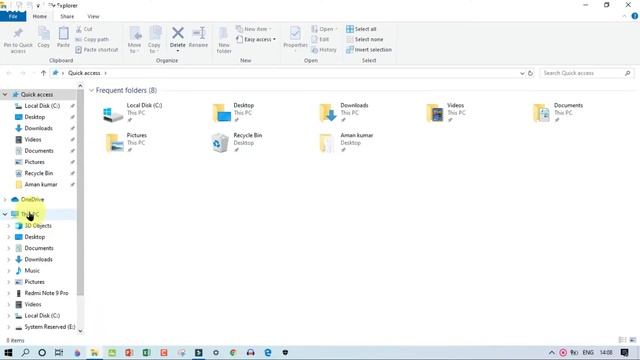The image size is (640, 360).
Task: Click the Properties ribbon icon
Action: (295, 38)
